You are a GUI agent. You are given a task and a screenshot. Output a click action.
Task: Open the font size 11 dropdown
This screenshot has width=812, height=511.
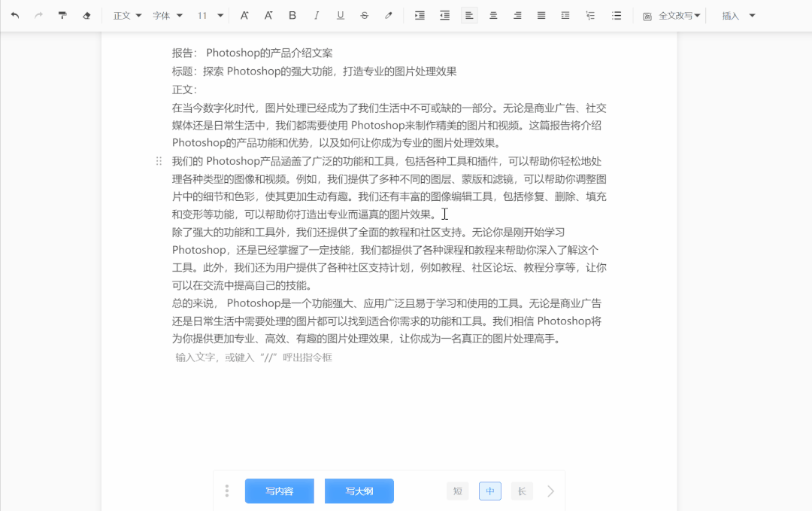click(210, 16)
